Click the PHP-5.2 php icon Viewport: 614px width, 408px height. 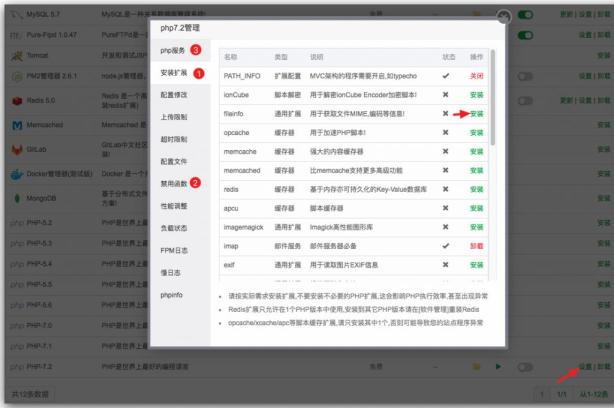(x=17, y=223)
